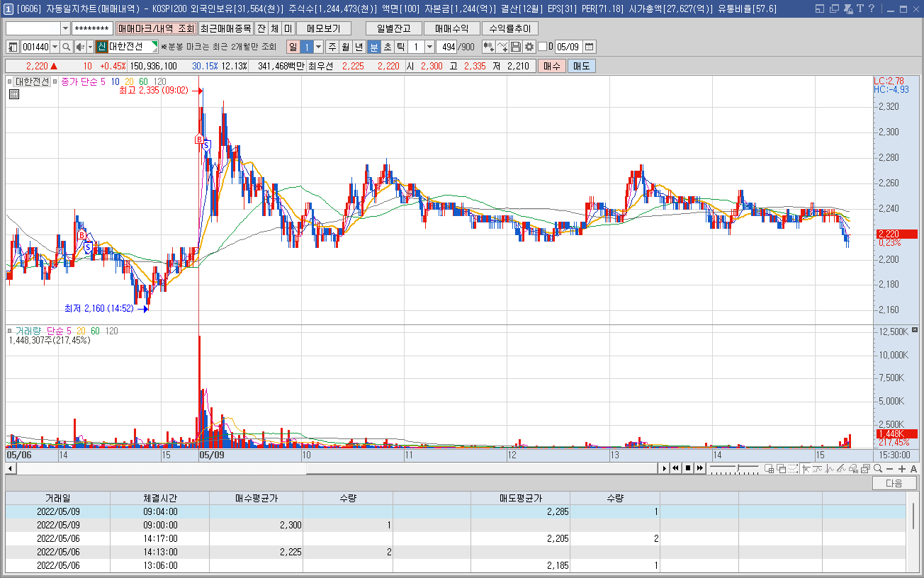Toggle the 초 seconds period button
Viewport: 924px width, 578px height.
388,47
